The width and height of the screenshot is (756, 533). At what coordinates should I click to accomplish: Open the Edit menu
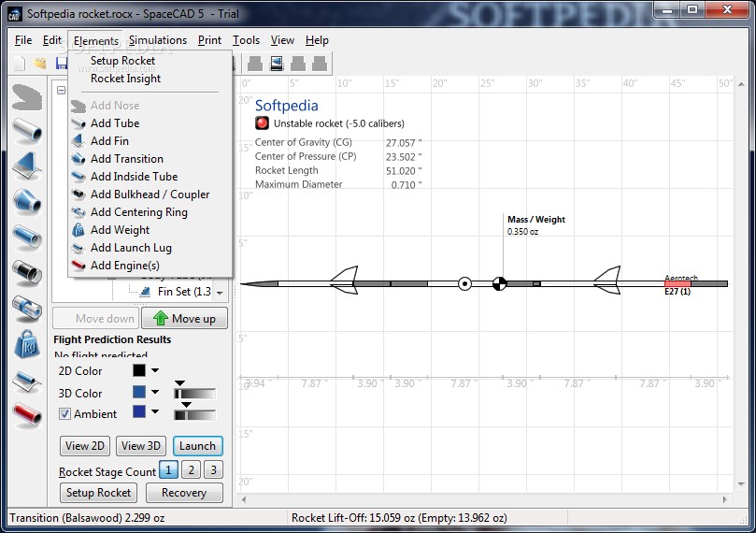[52, 40]
